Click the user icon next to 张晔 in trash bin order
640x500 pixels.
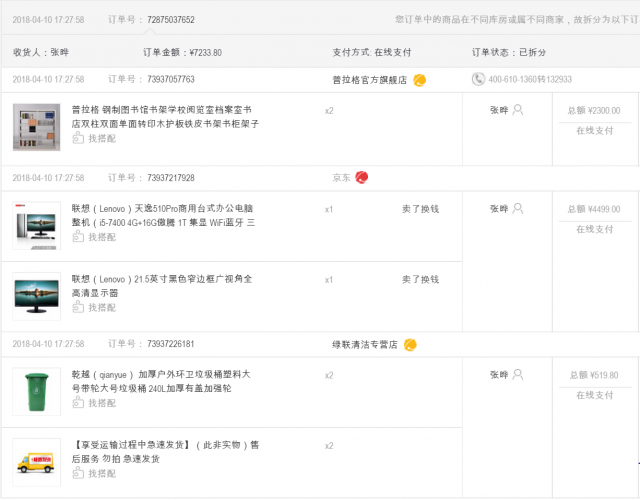tap(518, 374)
